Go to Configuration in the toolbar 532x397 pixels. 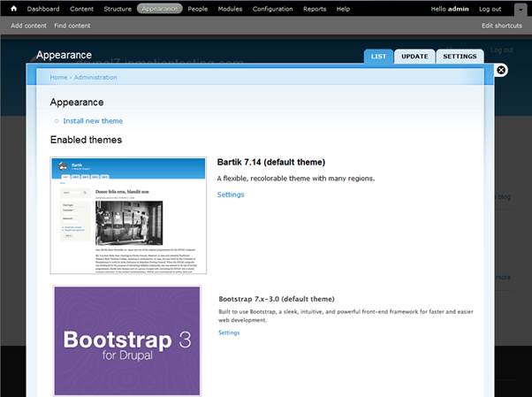[272, 9]
